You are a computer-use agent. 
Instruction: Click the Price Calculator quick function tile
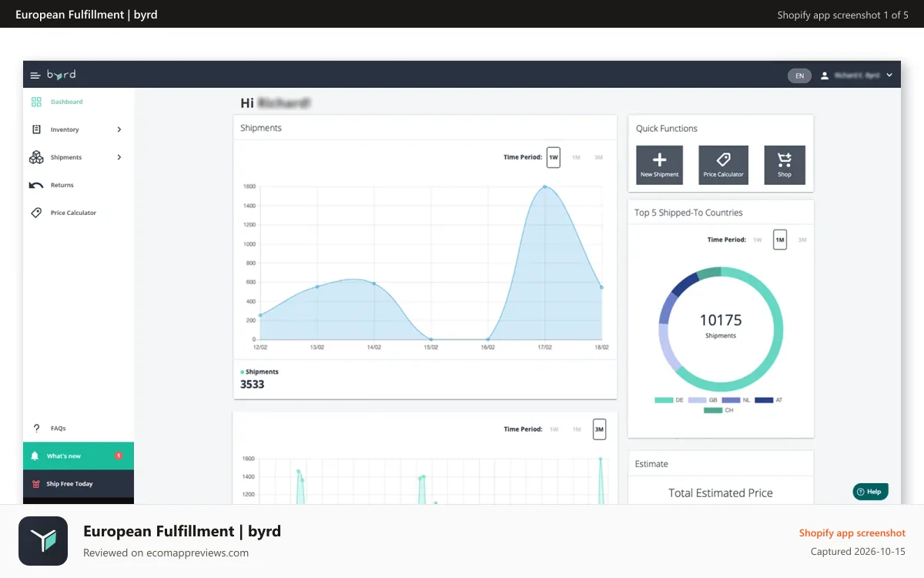click(723, 165)
